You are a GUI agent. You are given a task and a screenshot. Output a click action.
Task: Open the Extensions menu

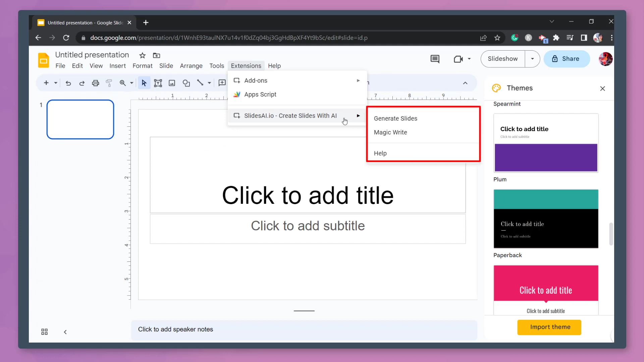point(246,66)
